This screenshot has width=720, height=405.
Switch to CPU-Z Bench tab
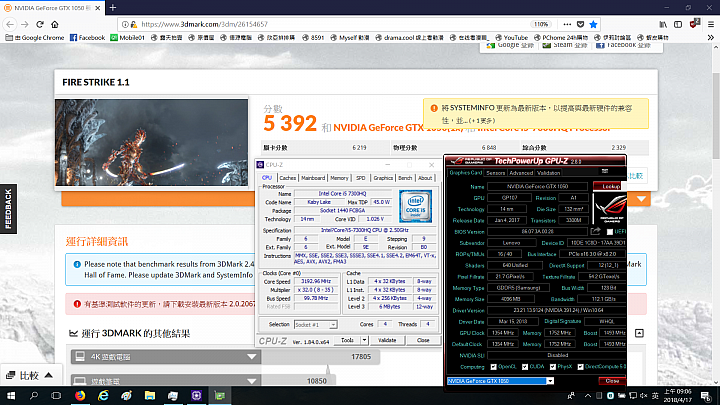point(405,178)
